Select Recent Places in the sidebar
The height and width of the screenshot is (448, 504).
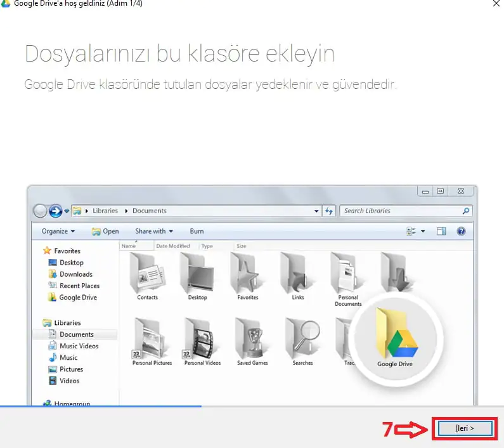click(x=74, y=286)
